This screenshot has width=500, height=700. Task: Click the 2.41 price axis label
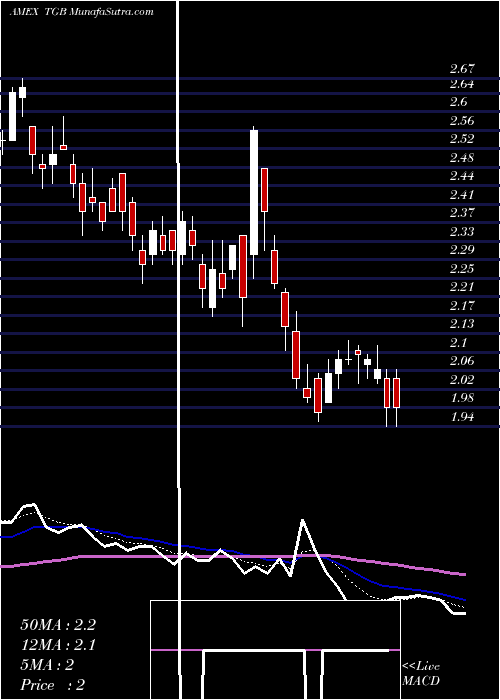tap(462, 195)
